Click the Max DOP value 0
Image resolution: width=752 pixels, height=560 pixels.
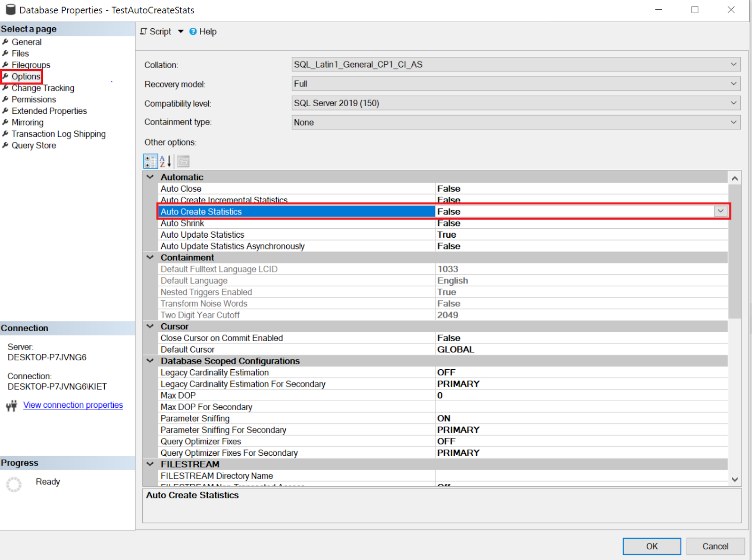click(x=581, y=396)
